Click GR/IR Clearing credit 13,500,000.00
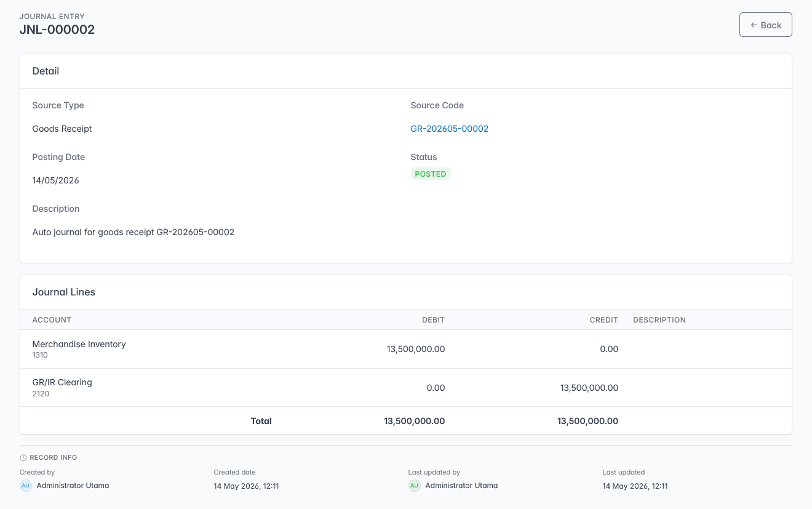This screenshot has height=509, width=812. point(589,388)
